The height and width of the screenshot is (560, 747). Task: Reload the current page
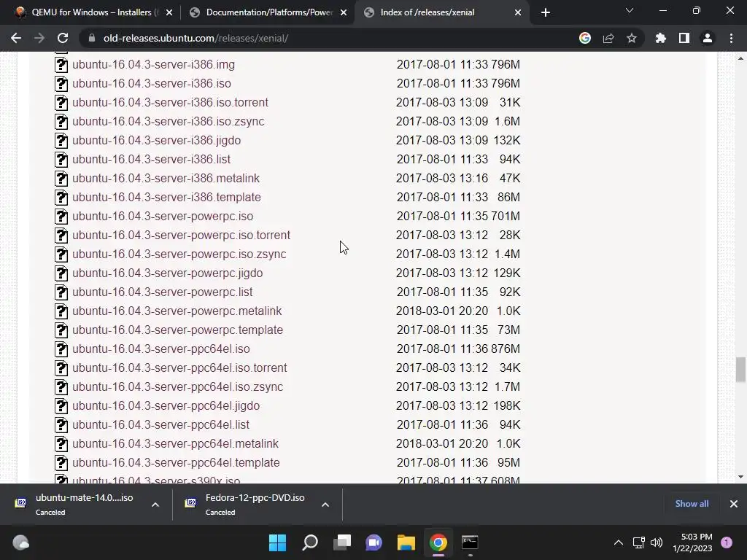click(x=63, y=38)
